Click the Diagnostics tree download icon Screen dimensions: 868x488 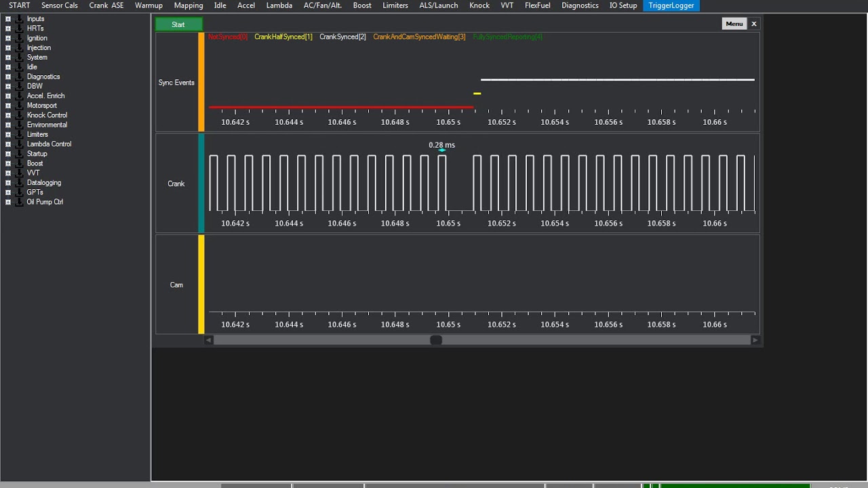pyautogui.click(x=18, y=77)
